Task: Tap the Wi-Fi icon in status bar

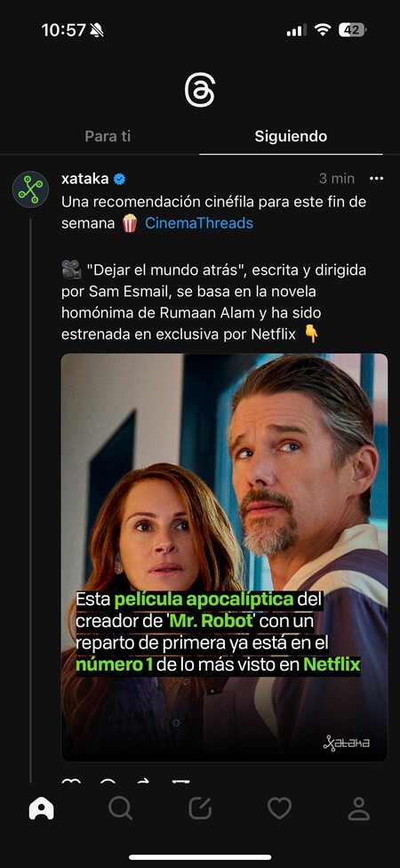Action: (x=322, y=30)
